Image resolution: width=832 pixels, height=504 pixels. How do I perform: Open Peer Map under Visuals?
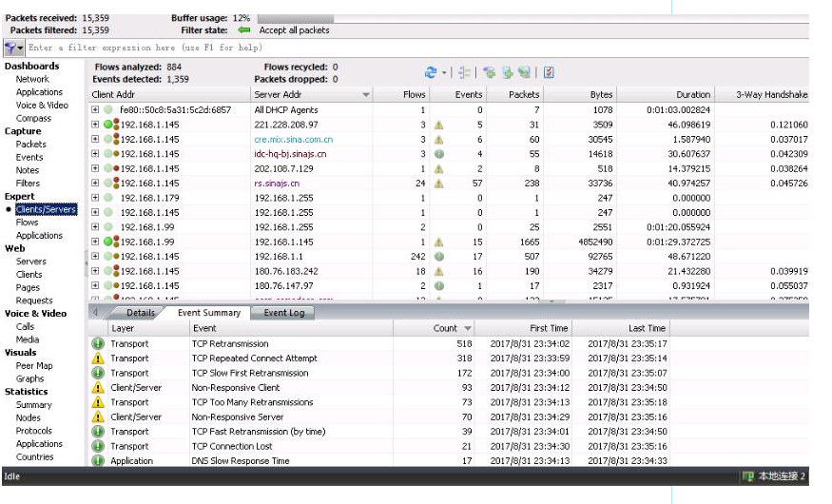click(34, 366)
